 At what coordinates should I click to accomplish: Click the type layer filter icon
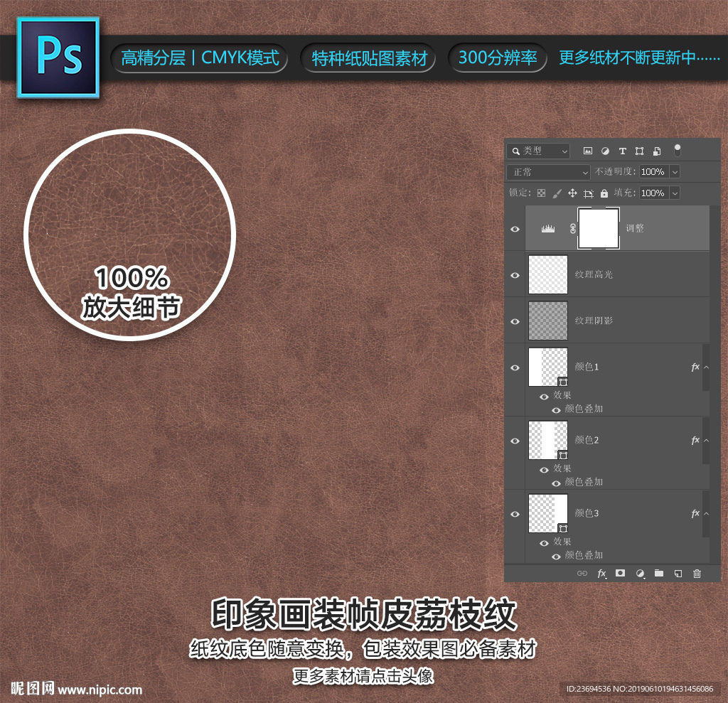pos(623,151)
